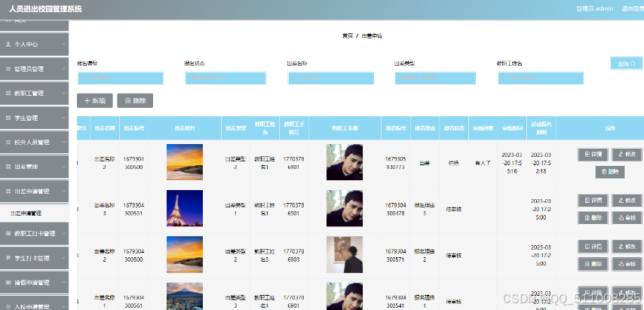
Task: Expand the 个人中心 menu chevron
Action: [63, 45]
